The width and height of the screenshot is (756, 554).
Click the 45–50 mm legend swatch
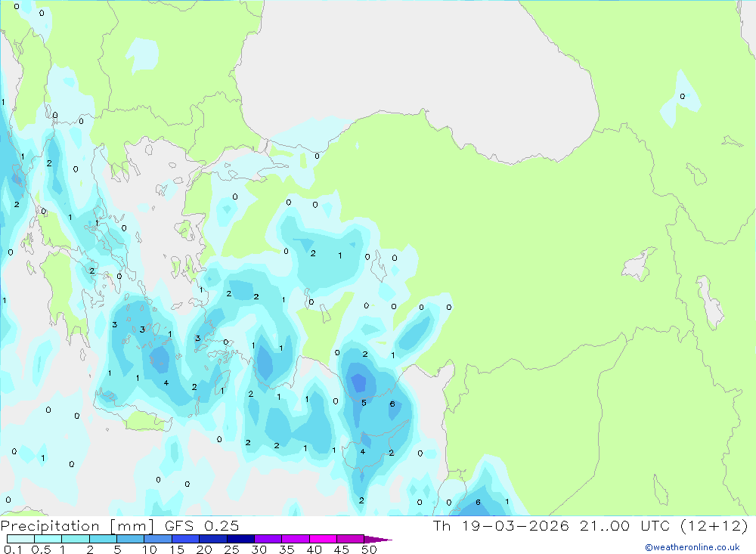point(351,539)
